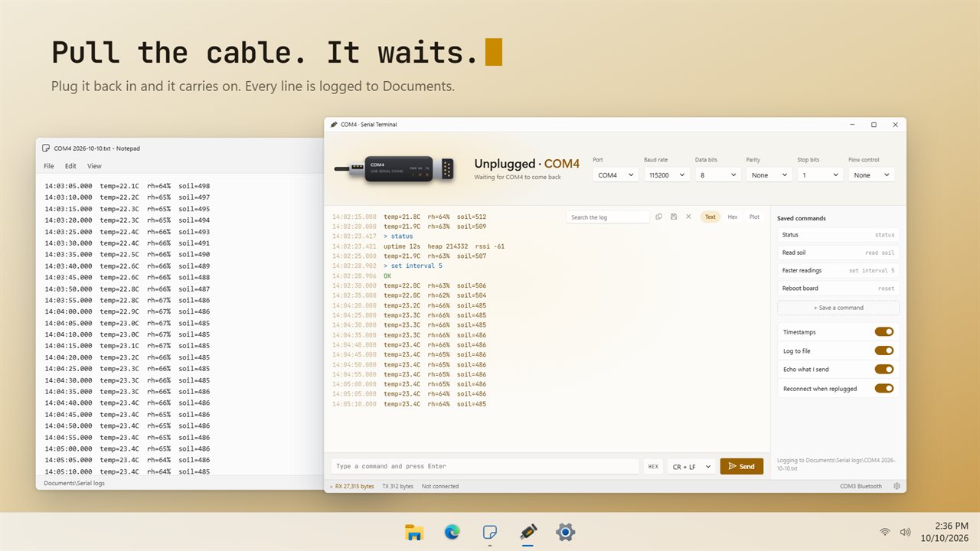Image resolution: width=980 pixels, height=551 pixels.
Task: Click the volume speaker tray icon
Action: pyautogui.click(x=905, y=532)
